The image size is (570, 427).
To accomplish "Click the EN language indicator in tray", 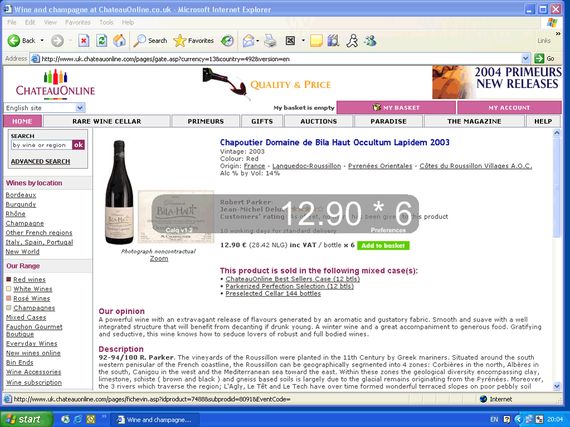I will (494, 419).
